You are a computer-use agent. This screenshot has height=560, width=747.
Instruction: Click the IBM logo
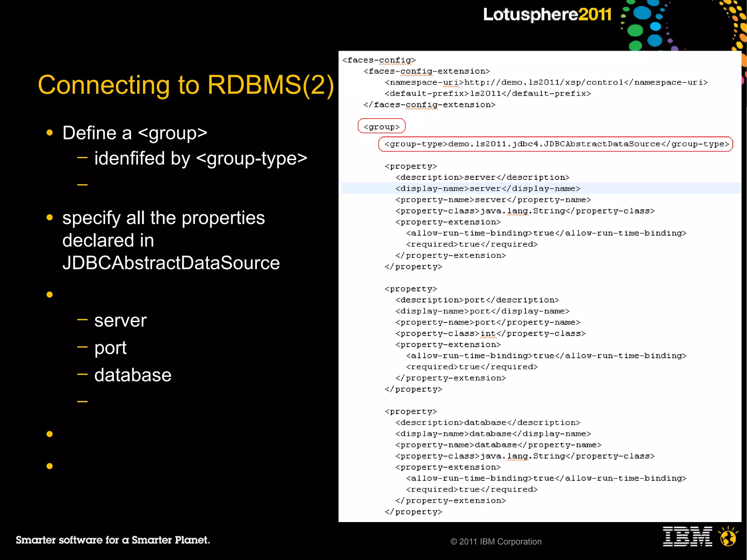[x=688, y=536]
